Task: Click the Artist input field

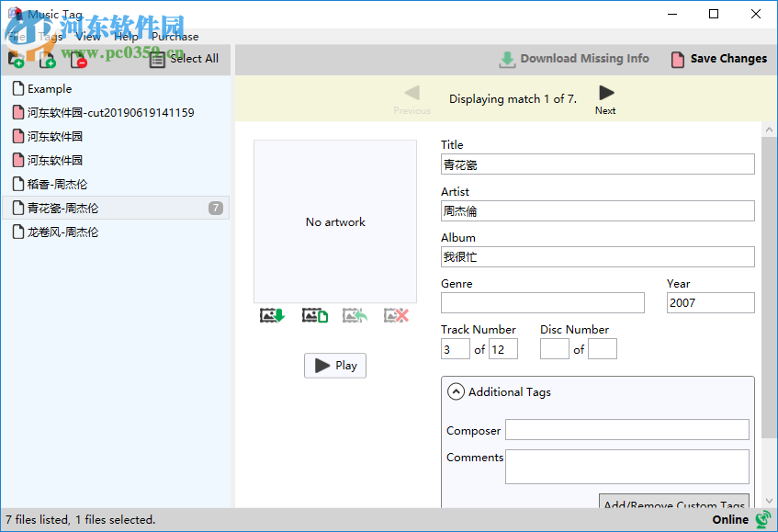Action: 597,211
